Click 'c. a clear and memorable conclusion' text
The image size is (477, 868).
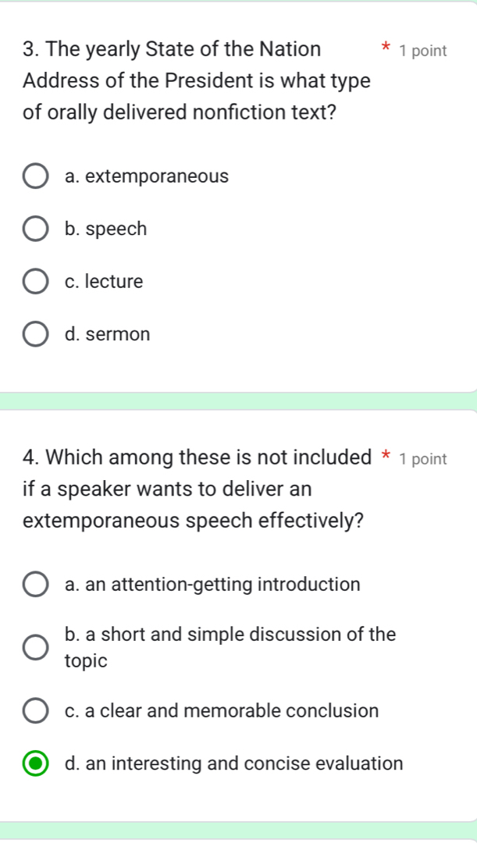222,711
